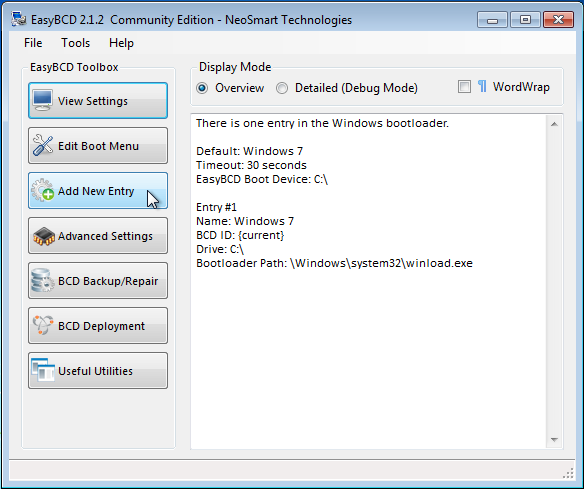
Task: Click the gear-plus icon on Add New Entry
Action: coord(42,190)
